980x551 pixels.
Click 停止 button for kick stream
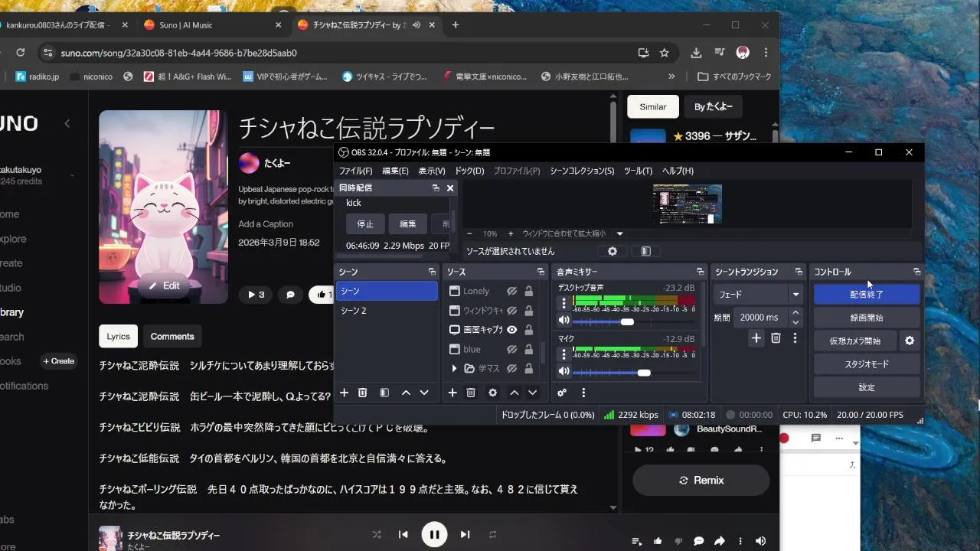(365, 224)
